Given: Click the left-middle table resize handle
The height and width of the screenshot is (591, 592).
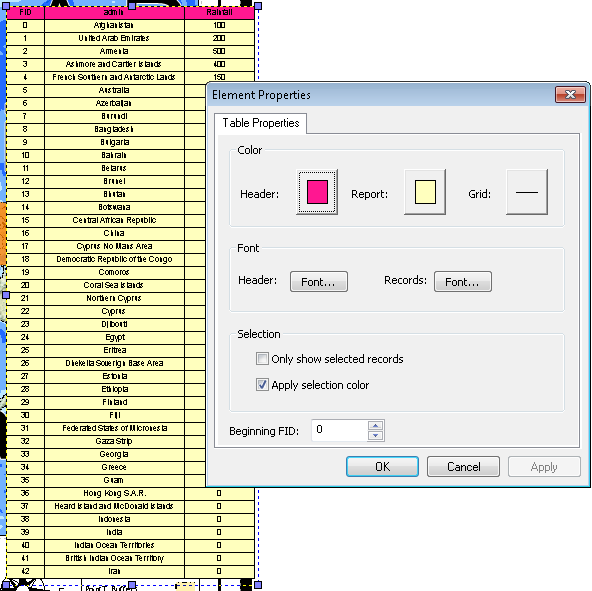Looking at the screenshot, I should click(x=6, y=295).
